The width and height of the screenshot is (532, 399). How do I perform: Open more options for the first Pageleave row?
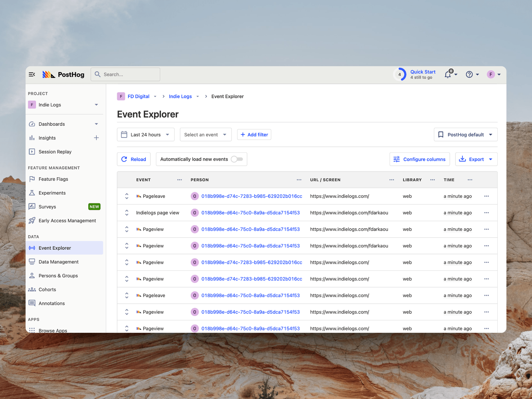click(486, 196)
